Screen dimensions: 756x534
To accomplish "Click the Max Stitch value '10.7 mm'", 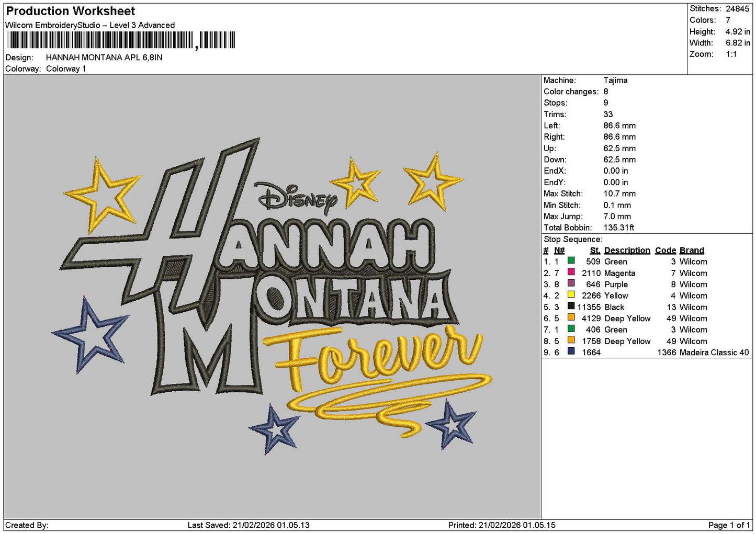I will click(620, 194).
